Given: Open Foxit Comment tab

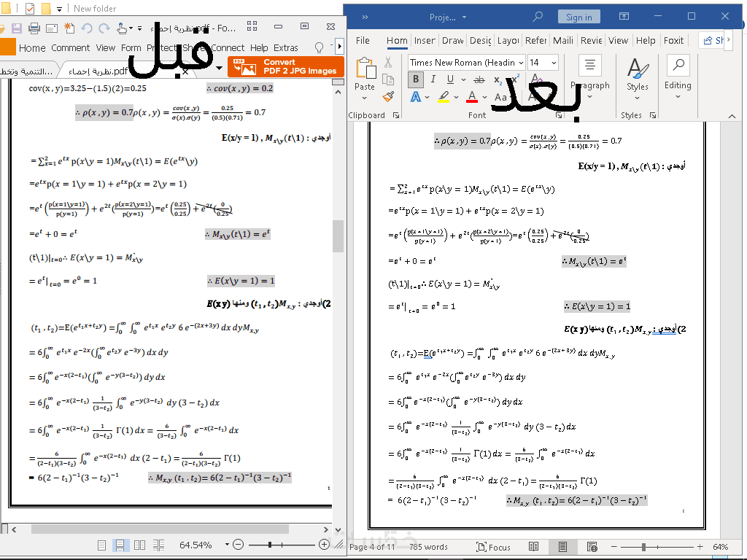Looking at the screenshot, I should tap(71, 48).
